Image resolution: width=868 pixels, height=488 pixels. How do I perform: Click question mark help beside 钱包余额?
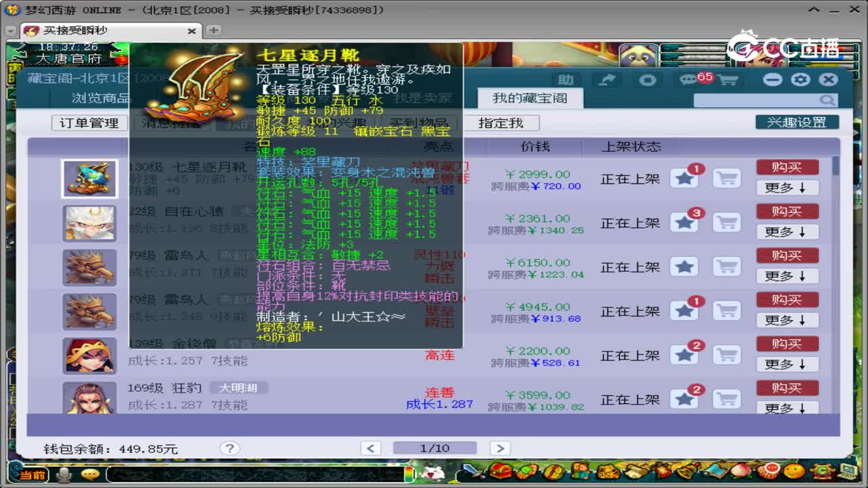[230, 448]
